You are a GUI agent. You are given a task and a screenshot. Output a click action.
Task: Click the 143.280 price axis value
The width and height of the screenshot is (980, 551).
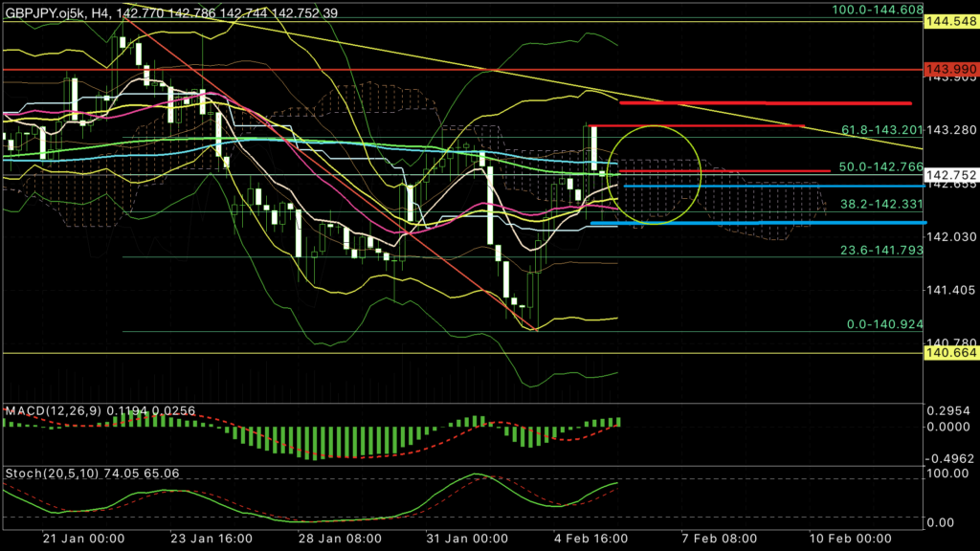(950, 130)
